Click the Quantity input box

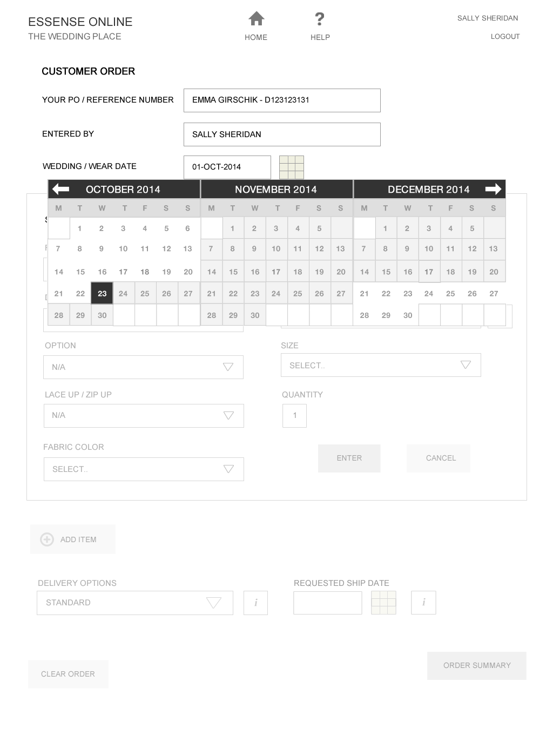point(294,416)
